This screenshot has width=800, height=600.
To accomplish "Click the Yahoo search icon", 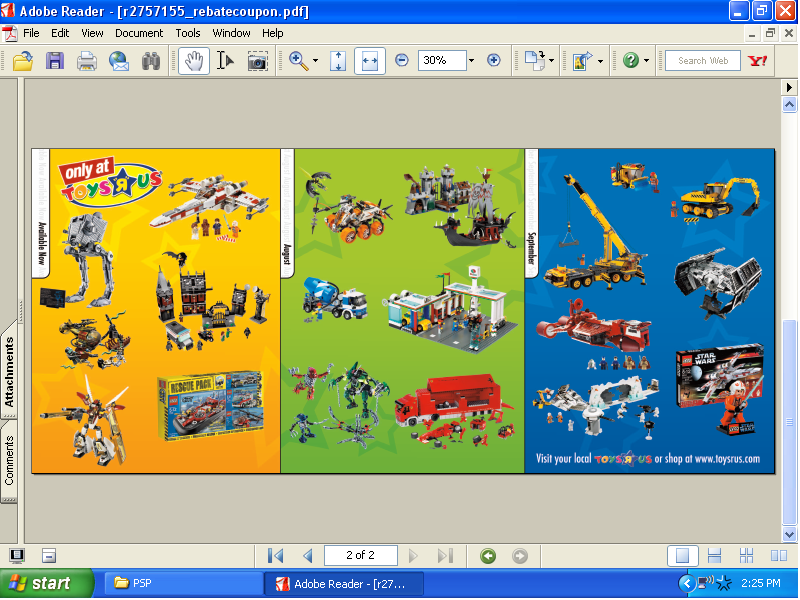I will 757,61.
